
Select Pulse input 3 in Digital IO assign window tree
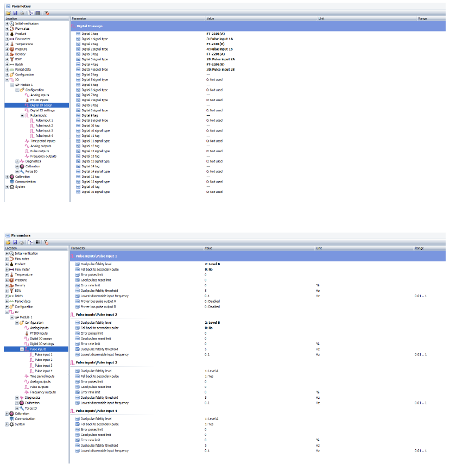(x=45, y=130)
